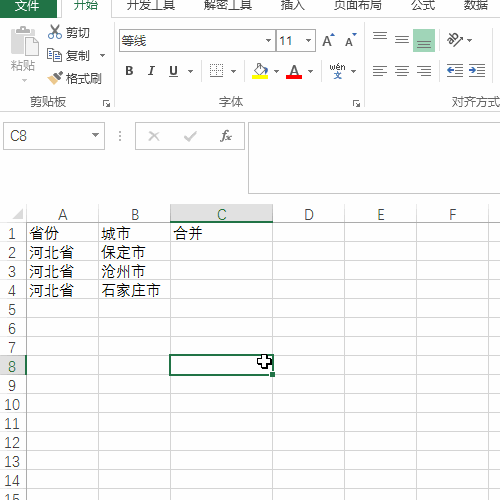The width and height of the screenshot is (500, 500).
Task: Open the font name dropdown
Action: click(268, 41)
